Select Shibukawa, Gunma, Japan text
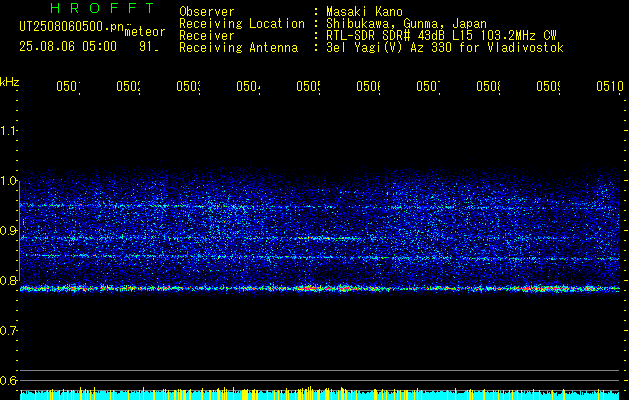The image size is (629, 400). point(406,24)
